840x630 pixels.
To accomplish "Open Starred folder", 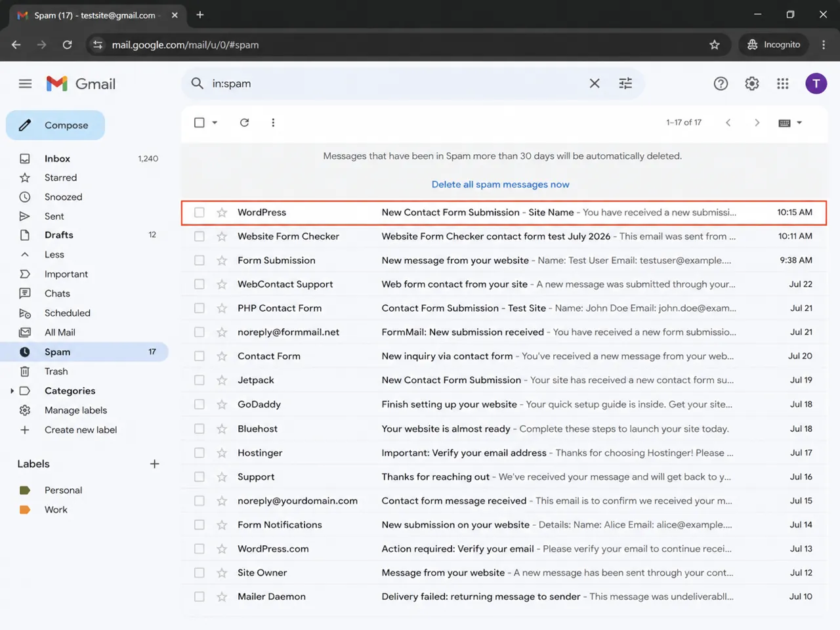I will pos(84,178).
